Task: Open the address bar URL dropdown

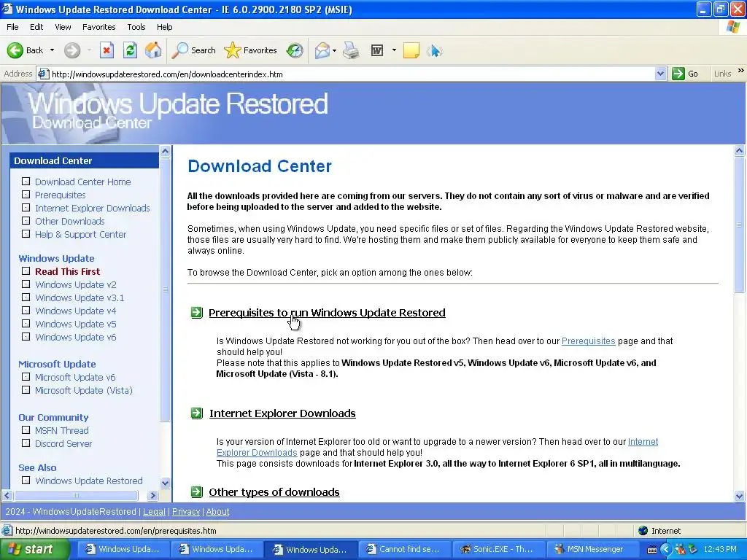Action: [660, 74]
